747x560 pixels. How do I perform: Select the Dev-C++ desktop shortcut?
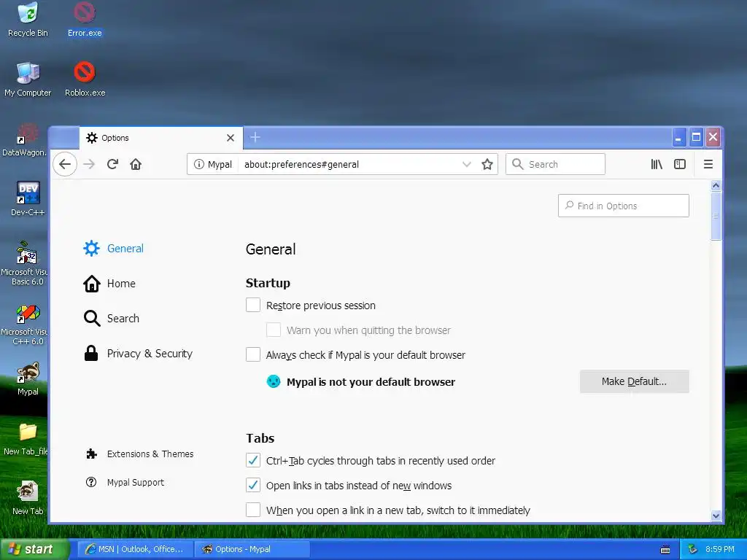[28, 198]
